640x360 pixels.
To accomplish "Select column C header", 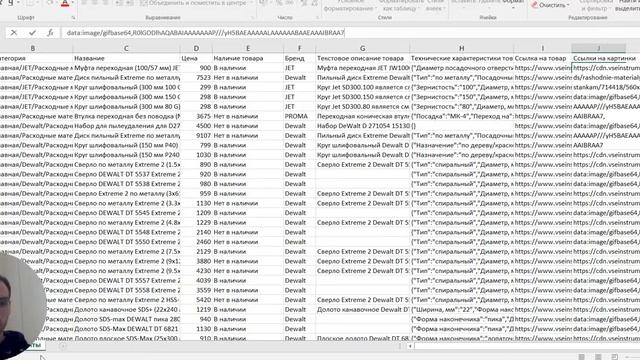I will [126, 48].
